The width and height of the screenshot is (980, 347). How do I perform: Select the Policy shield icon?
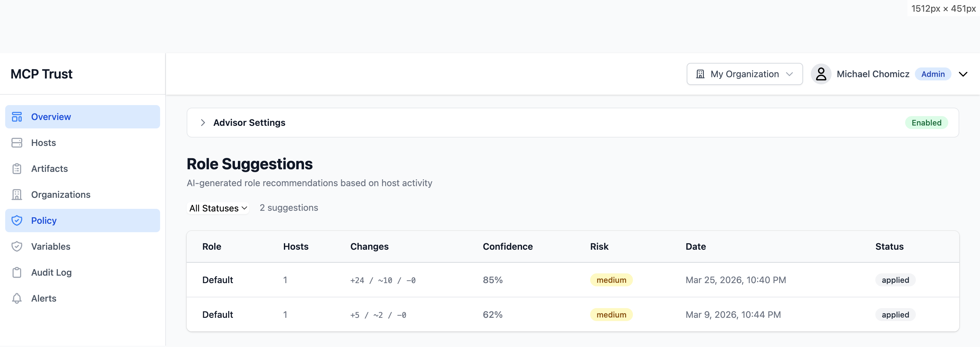[x=17, y=220]
